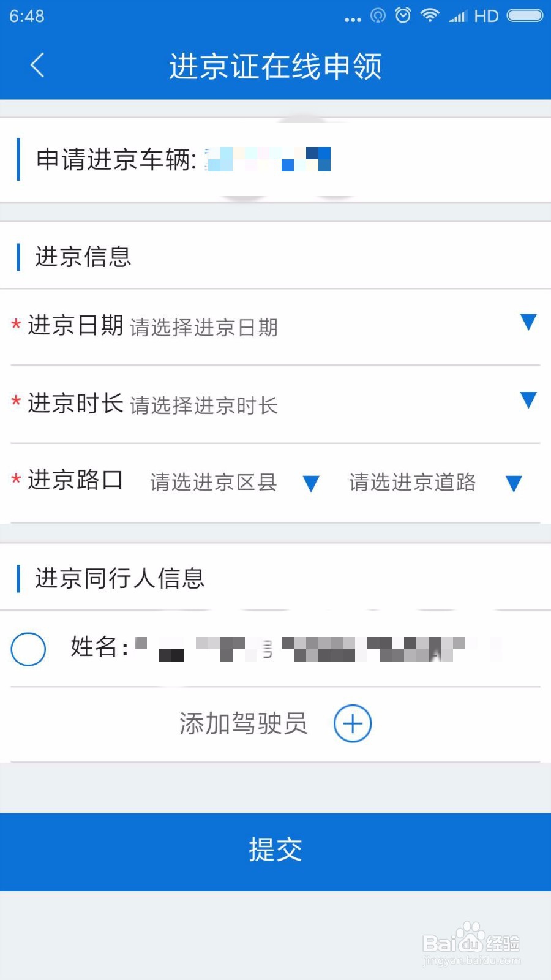Tap the 添加驾驶员 text
The width and height of the screenshot is (551, 980).
(x=243, y=723)
